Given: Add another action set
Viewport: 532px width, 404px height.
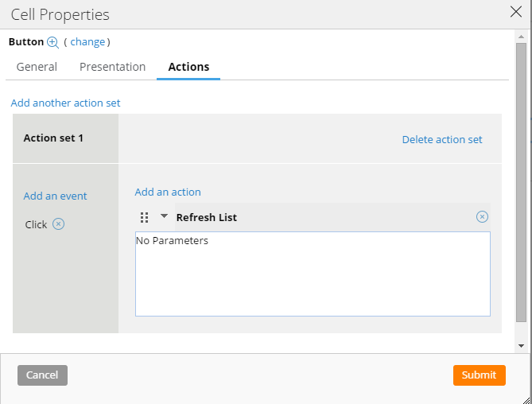Looking at the screenshot, I should 65,103.
